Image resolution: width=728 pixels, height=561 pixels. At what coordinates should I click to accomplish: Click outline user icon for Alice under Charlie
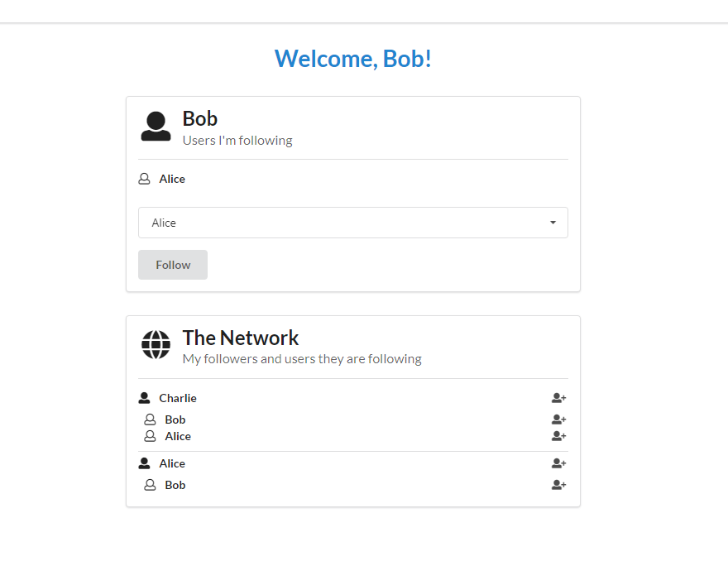[x=150, y=436]
